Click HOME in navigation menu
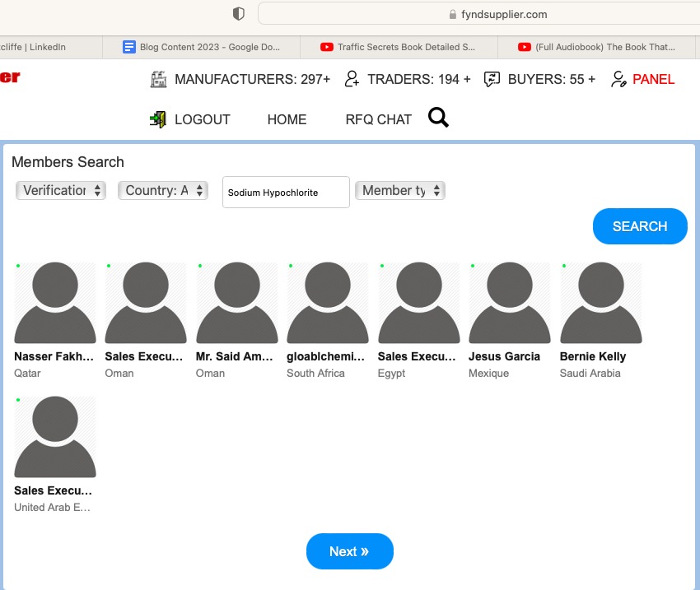This screenshot has height=590, width=700. click(287, 119)
